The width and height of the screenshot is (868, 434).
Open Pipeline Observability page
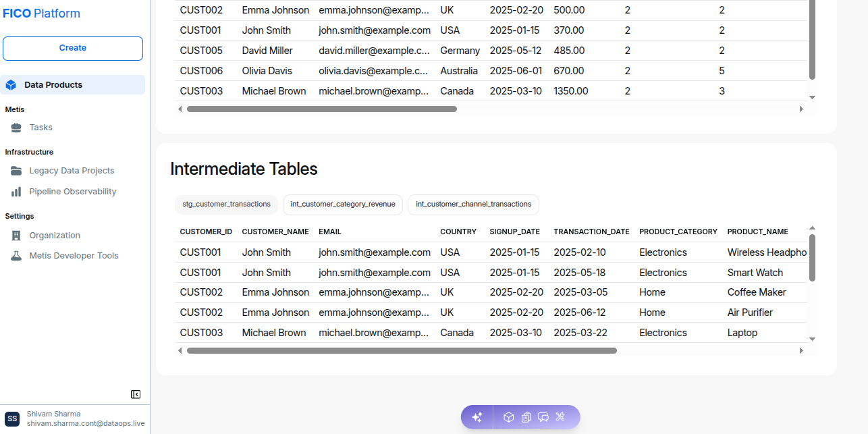tap(73, 192)
